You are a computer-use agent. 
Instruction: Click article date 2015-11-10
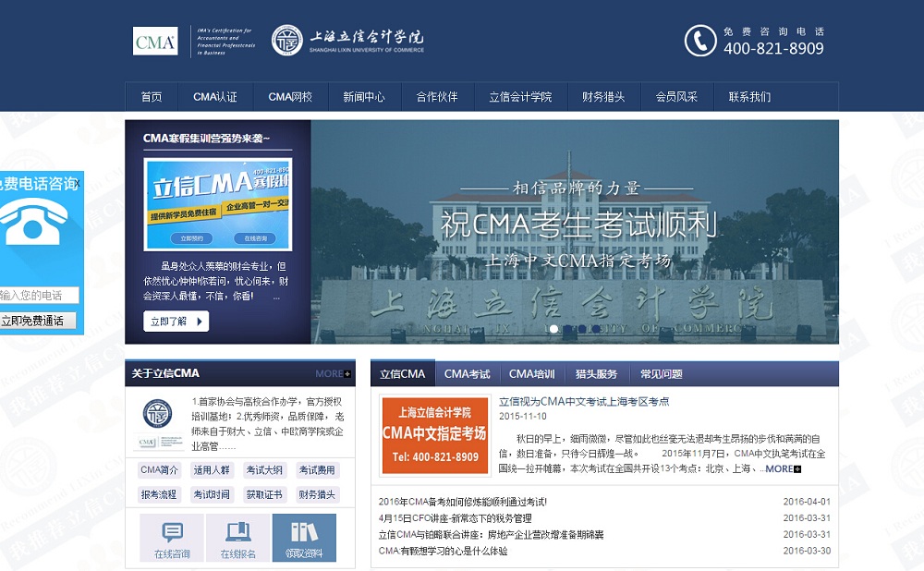click(523, 417)
